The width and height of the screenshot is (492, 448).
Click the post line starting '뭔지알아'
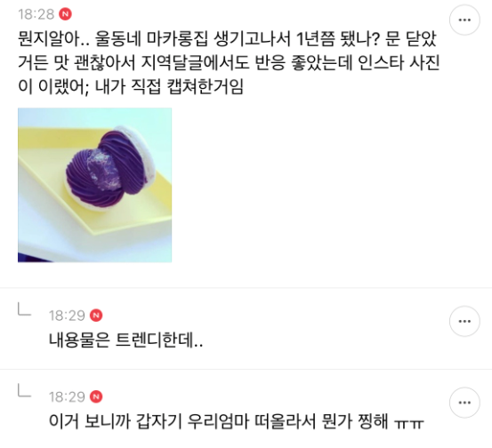pos(227,39)
